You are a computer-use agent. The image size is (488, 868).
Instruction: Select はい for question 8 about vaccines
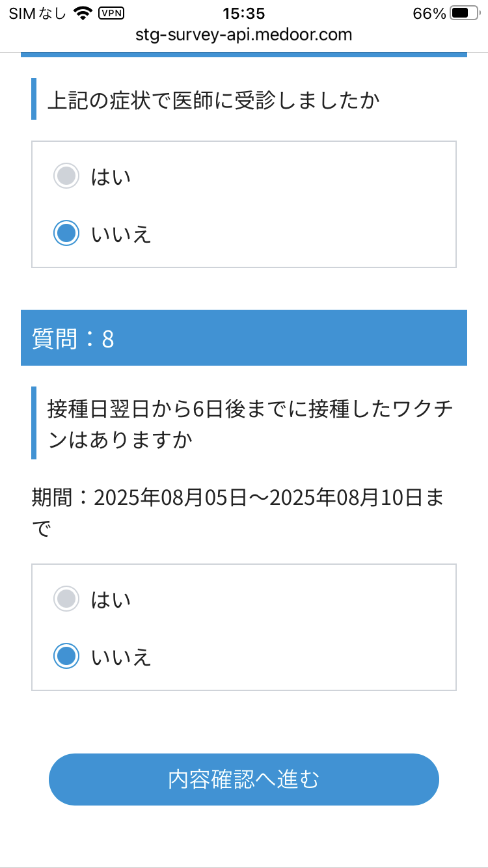point(66,599)
